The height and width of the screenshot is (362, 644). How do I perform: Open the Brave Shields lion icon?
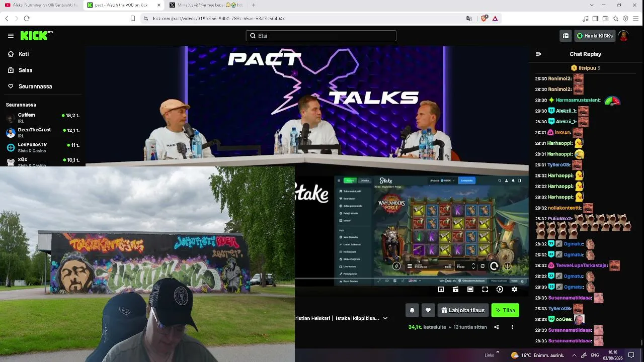click(484, 19)
